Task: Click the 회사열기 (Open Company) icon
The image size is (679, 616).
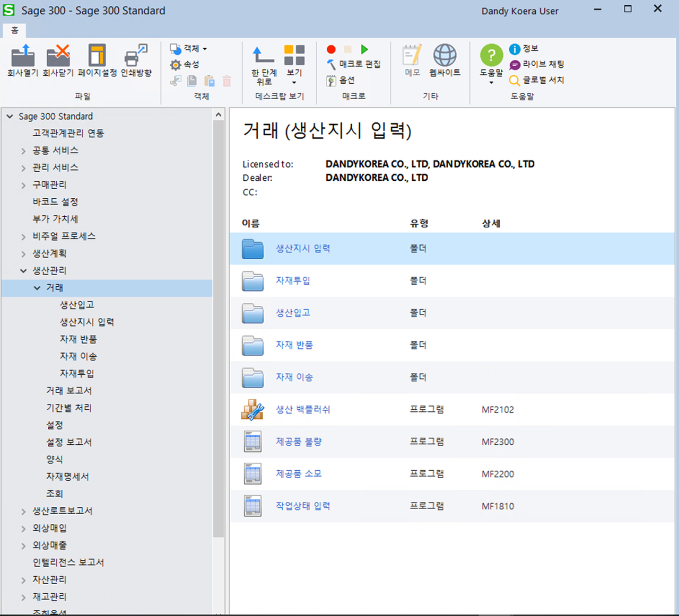Action: pyautogui.click(x=23, y=56)
